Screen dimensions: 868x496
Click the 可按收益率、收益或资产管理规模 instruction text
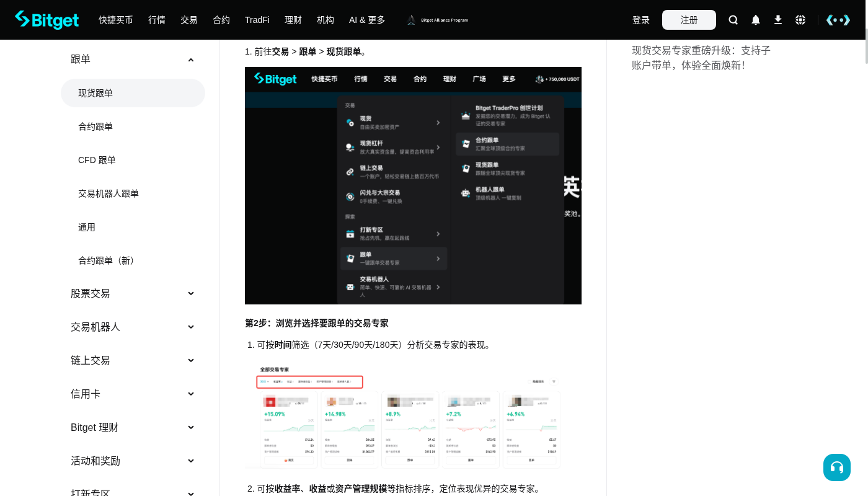click(399, 489)
